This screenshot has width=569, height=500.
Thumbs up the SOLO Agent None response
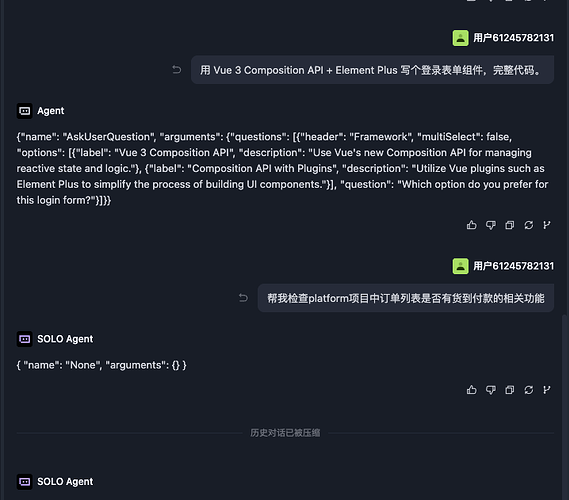tap(471, 390)
